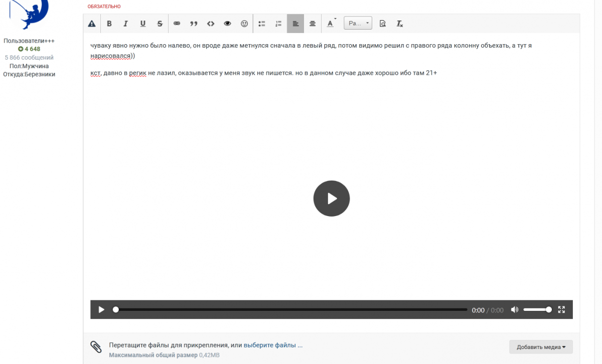The image size is (602, 364).
Task: Click the выберите файлы link
Action: point(273,345)
